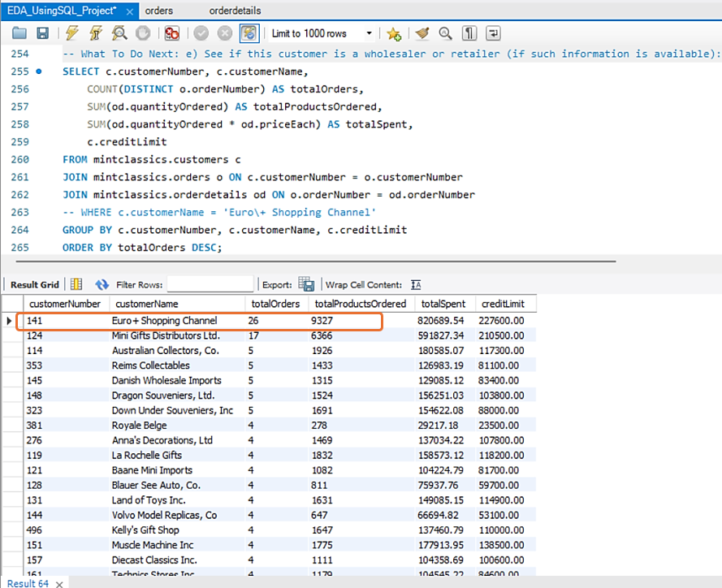Sort by the totalProductsOrdered column header
Viewport: 722px width, 588px height.
[x=361, y=304]
